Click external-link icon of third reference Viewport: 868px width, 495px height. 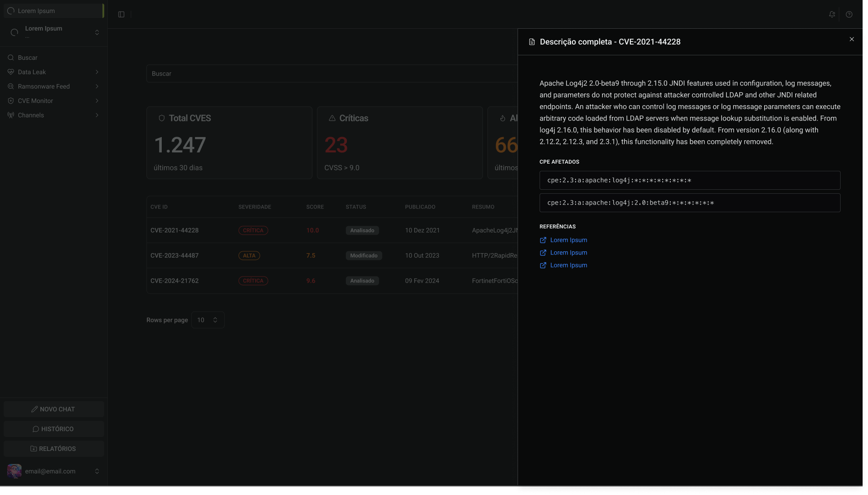(543, 265)
